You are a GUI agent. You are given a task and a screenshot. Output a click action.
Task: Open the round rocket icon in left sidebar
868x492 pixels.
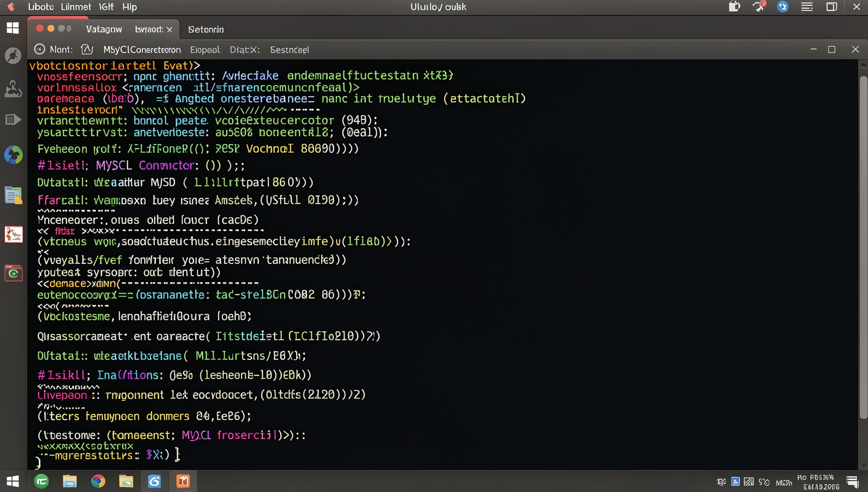(x=13, y=56)
